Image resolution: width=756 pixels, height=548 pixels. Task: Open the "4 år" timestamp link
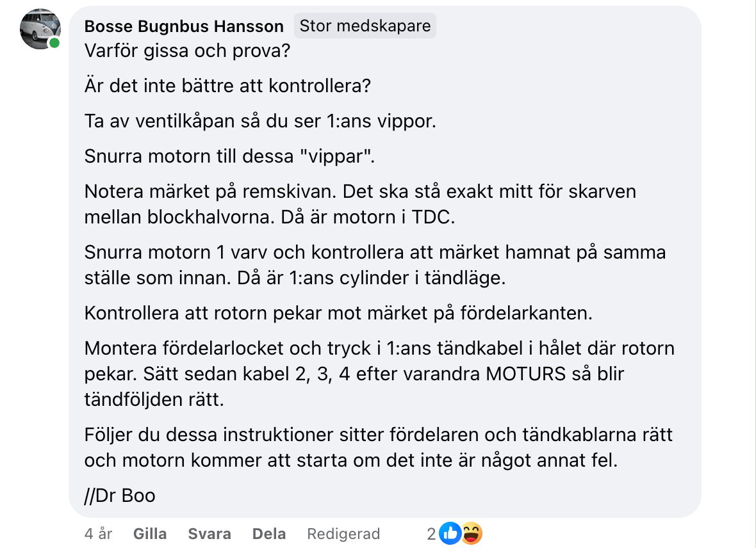(99, 534)
